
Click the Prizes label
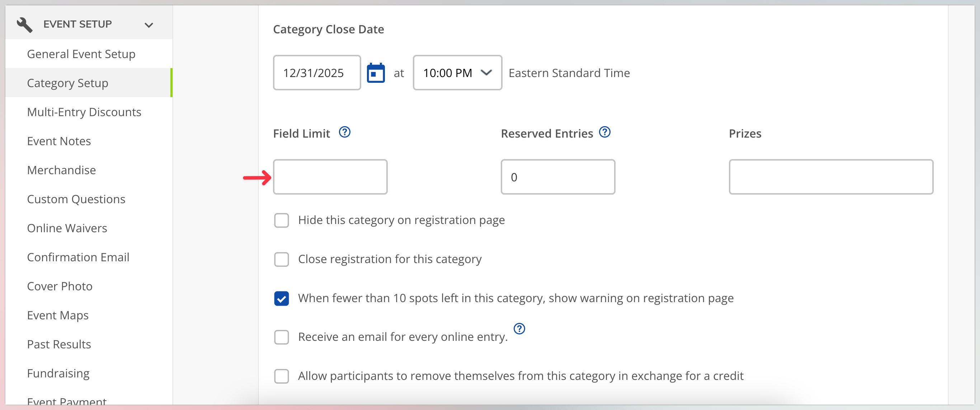745,134
